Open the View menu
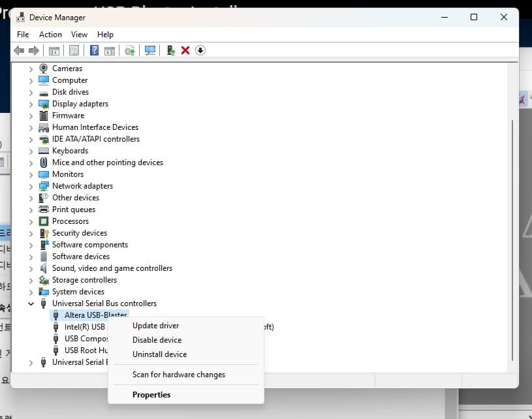The height and width of the screenshot is (419, 532). pos(79,35)
